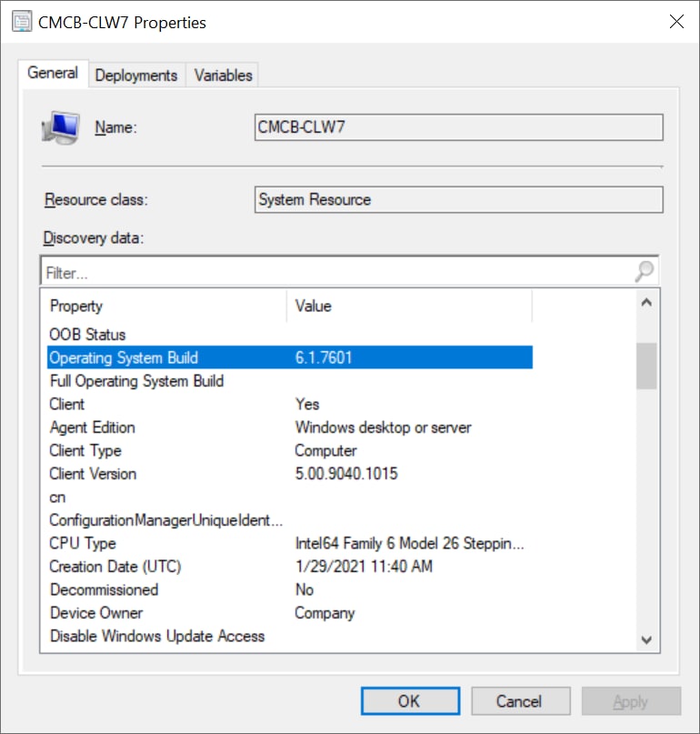The height and width of the screenshot is (734, 700).
Task: Select the ConfigurationManagerUniqueIdent... row
Action: pyautogui.click(x=290, y=520)
